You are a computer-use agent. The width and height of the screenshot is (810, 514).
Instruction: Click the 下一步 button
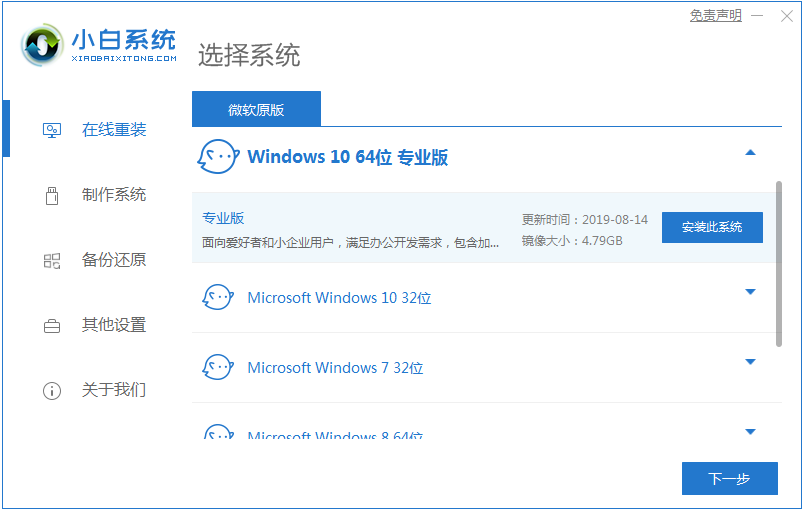point(729,478)
